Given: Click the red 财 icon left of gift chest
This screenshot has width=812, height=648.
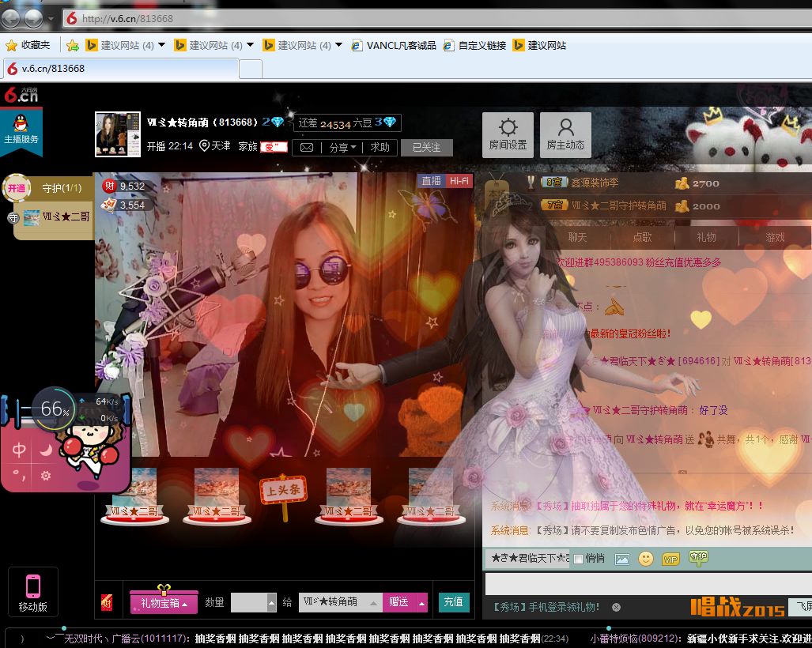Looking at the screenshot, I should click(x=107, y=602).
